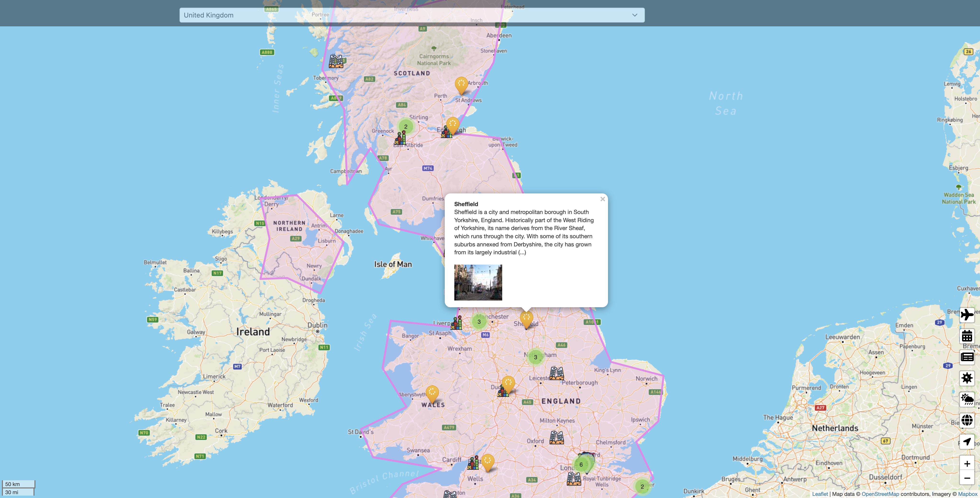The height and width of the screenshot is (498, 980).
Task: Open the OpenStreetMap attribution link
Action: click(880, 494)
